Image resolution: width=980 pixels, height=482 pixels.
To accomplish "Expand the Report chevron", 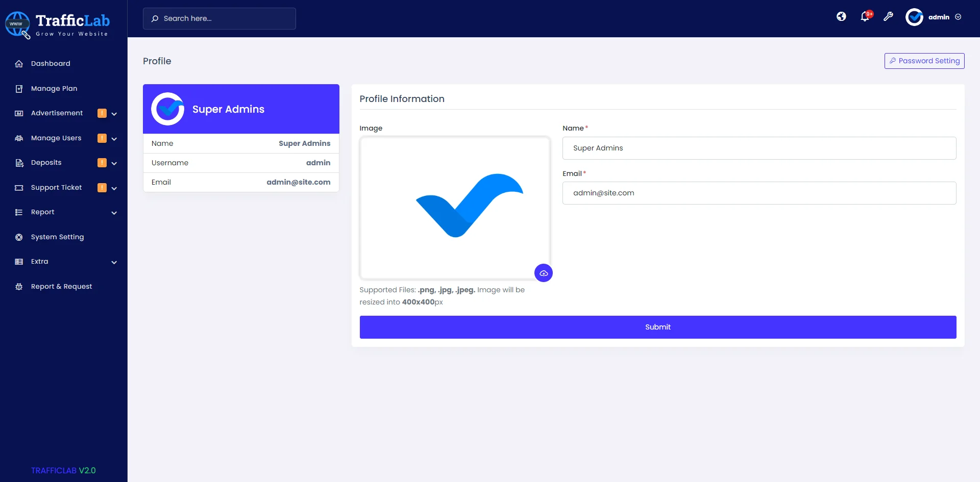I will coord(114,213).
